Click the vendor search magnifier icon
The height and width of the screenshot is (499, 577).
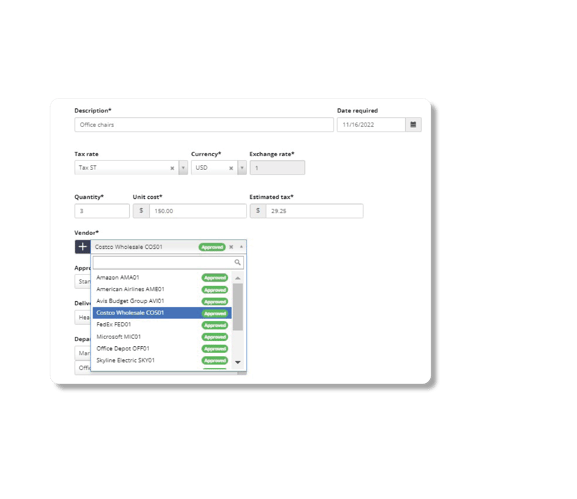tap(237, 262)
